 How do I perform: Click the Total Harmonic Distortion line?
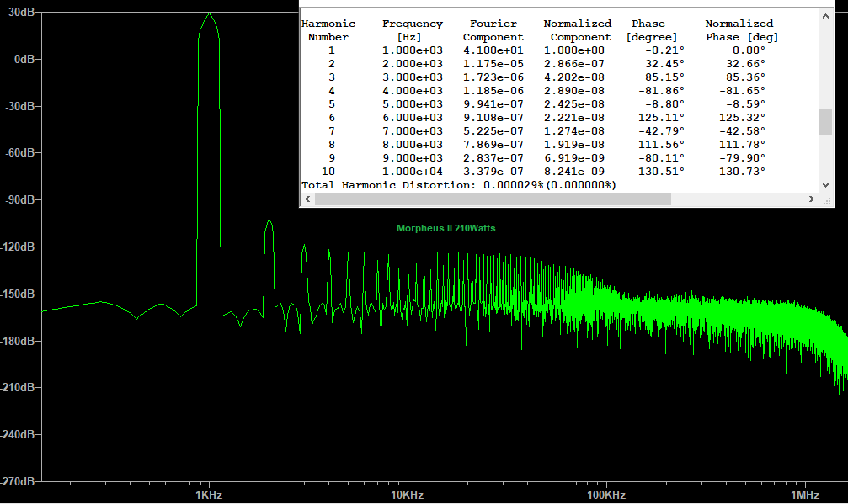(459, 185)
